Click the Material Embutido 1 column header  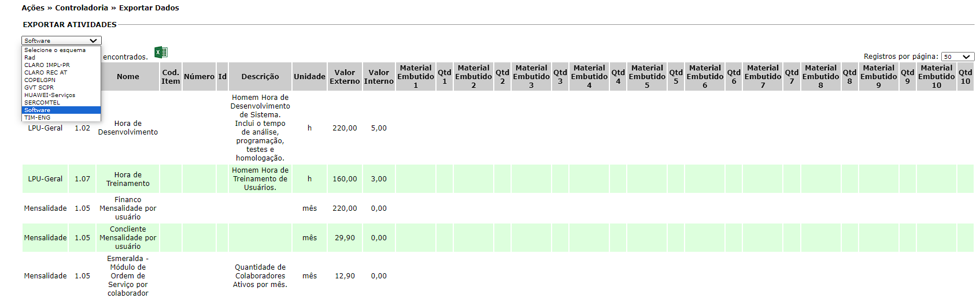(416, 77)
